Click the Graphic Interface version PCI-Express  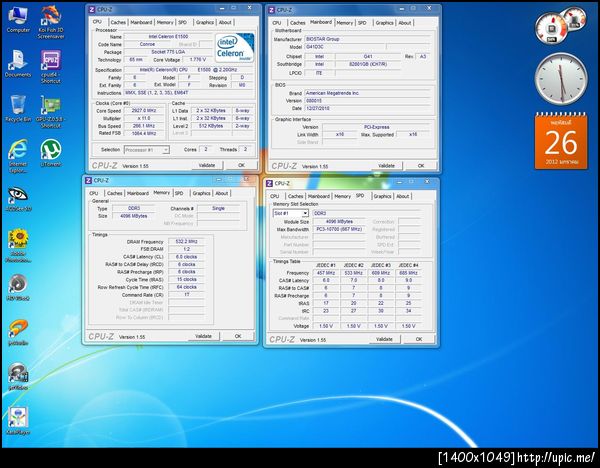(377, 127)
